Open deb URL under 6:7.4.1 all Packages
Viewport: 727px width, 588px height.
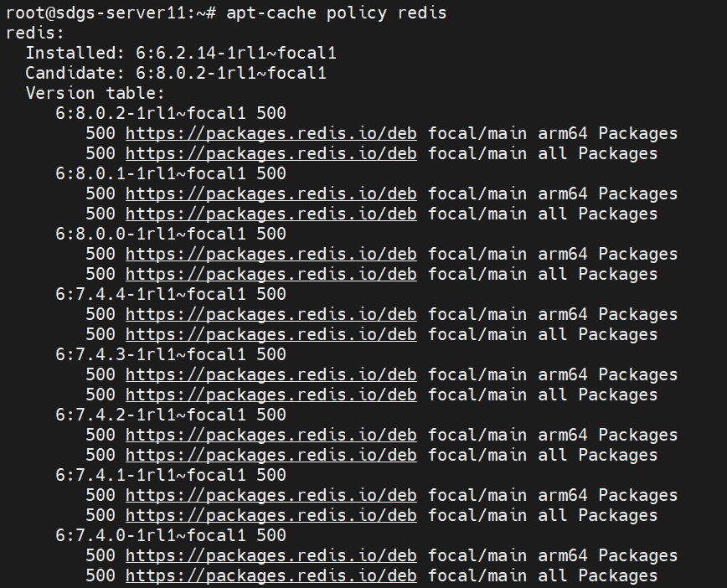[271, 515]
